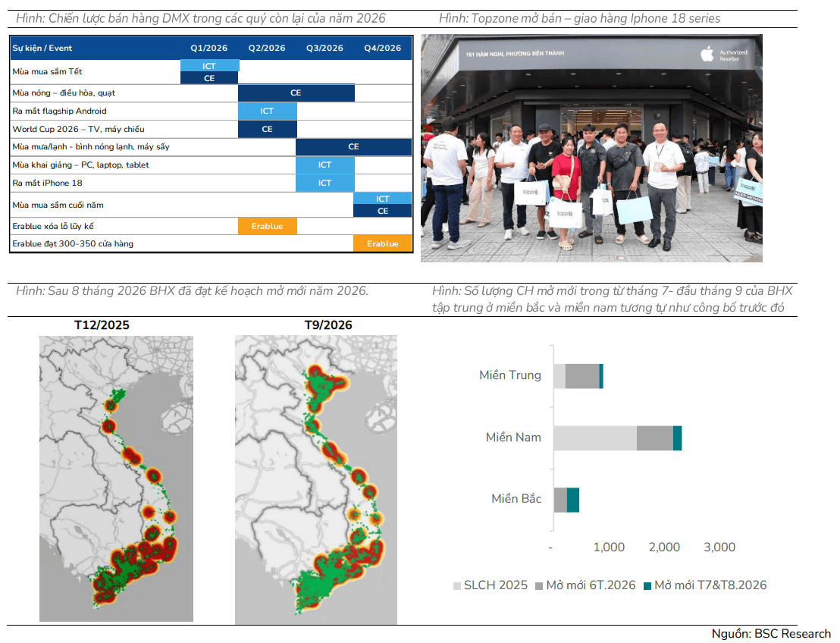The height and width of the screenshot is (643, 840).
Task: Click the CE bar in Tết season row
Action: pos(209,78)
